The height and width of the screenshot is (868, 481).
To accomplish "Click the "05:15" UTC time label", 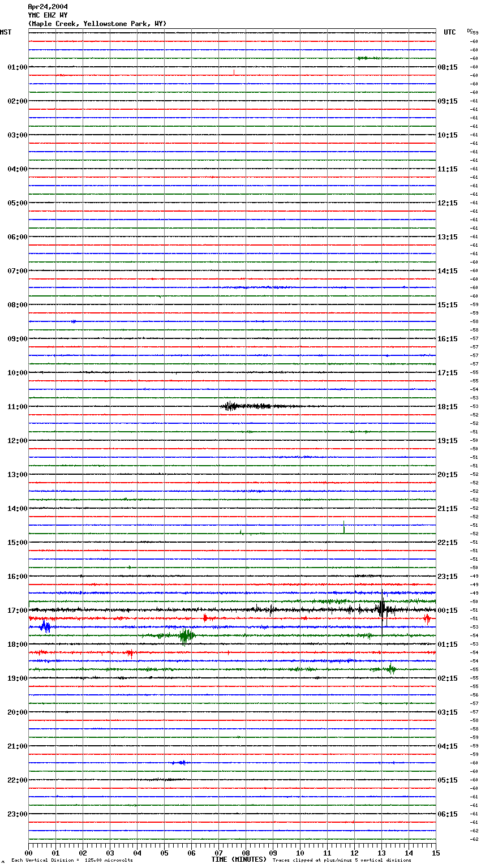I will click(448, 780).
